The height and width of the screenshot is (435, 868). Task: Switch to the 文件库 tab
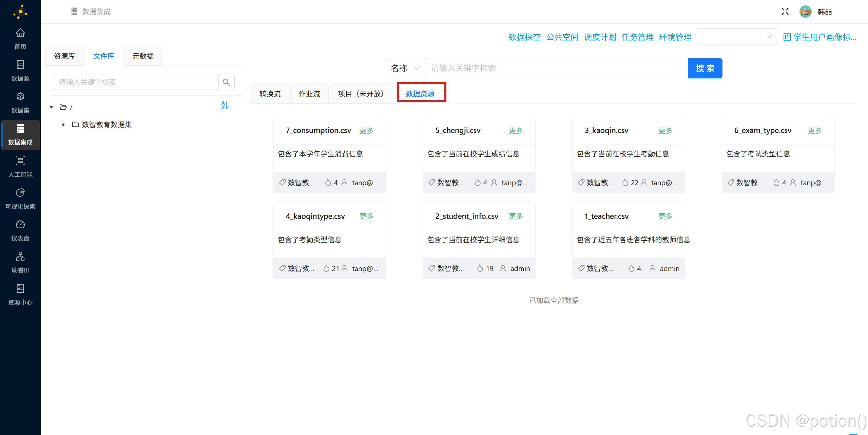coord(104,56)
